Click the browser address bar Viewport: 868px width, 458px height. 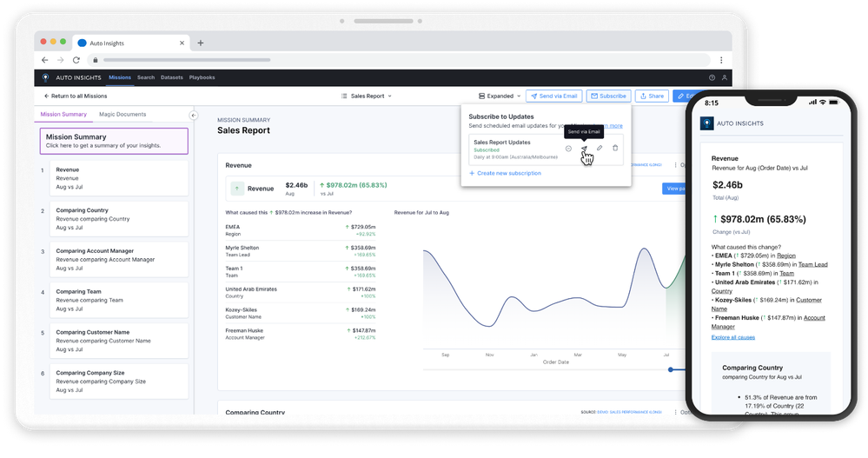pos(400,60)
